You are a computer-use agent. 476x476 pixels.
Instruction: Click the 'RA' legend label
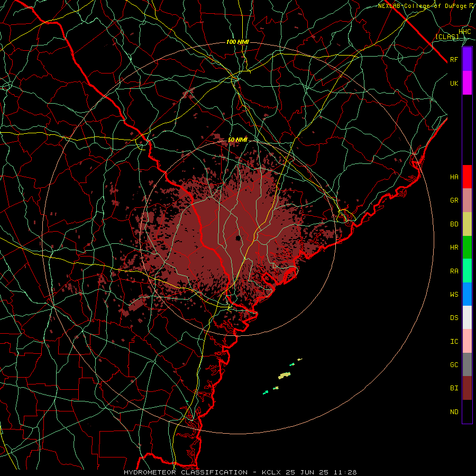[x=454, y=271]
